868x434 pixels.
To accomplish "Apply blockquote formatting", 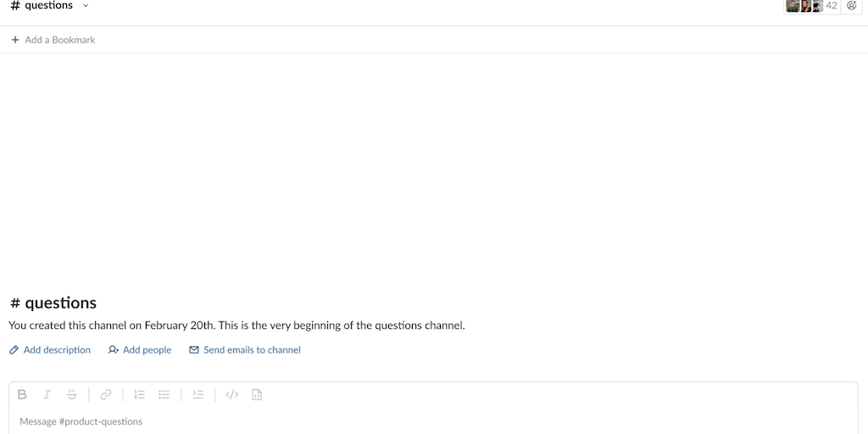I will click(x=198, y=395).
